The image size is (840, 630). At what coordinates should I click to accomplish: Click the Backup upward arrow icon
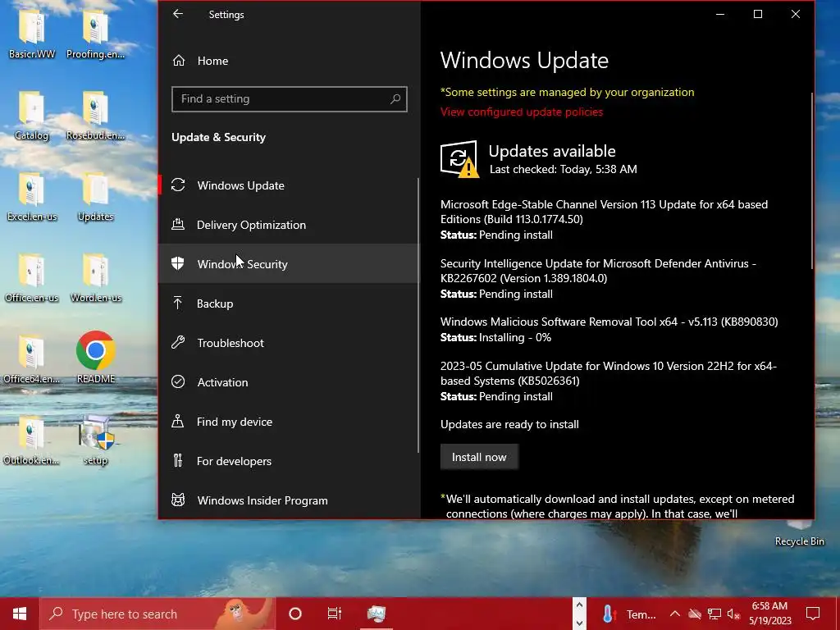178,304
